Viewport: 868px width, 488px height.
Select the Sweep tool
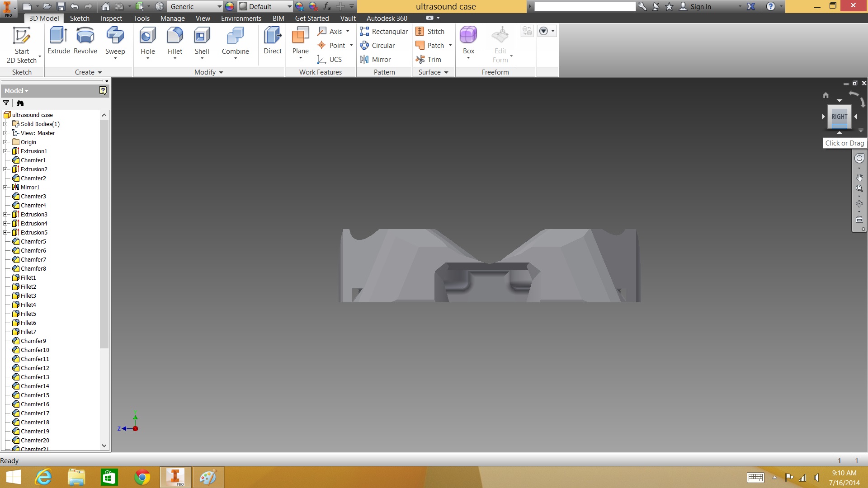tap(115, 43)
